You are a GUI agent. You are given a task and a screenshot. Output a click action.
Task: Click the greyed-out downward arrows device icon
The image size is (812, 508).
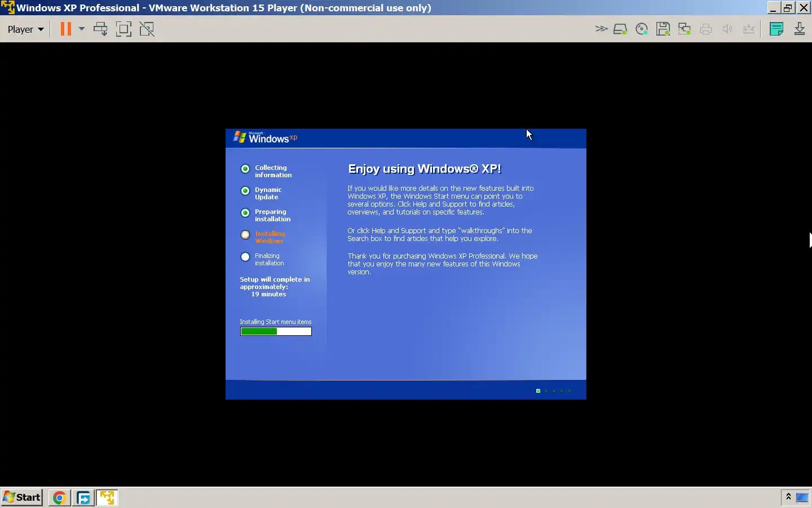click(x=749, y=29)
